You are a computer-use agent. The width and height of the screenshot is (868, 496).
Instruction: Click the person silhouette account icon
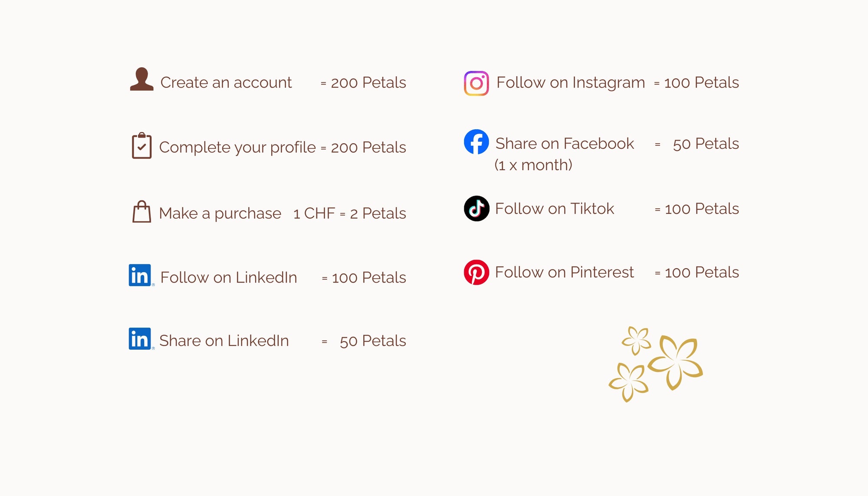(x=141, y=79)
